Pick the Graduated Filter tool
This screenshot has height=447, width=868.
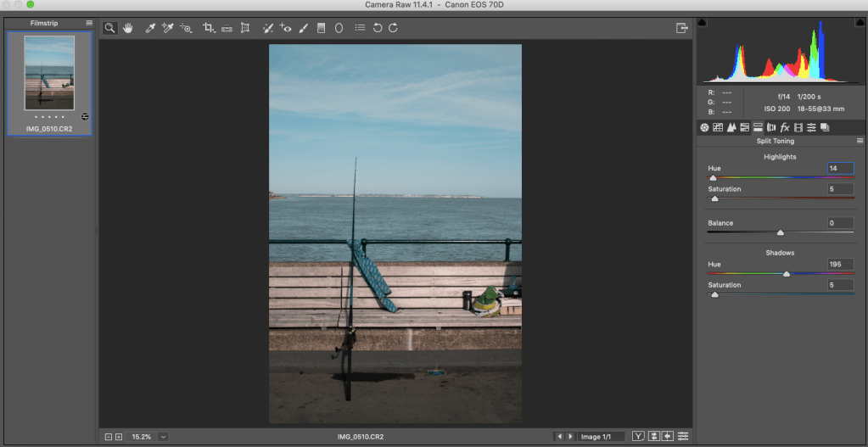tap(321, 28)
